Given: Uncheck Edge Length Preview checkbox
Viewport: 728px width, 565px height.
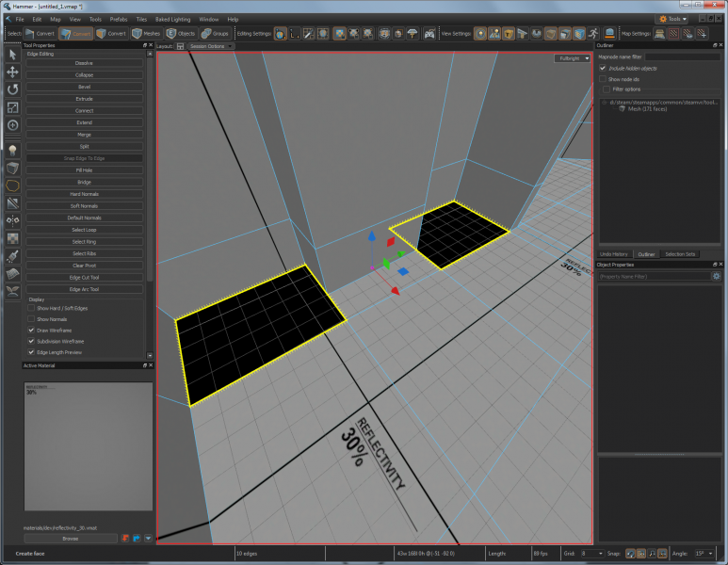Looking at the screenshot, I should click(x=31, y=352).
